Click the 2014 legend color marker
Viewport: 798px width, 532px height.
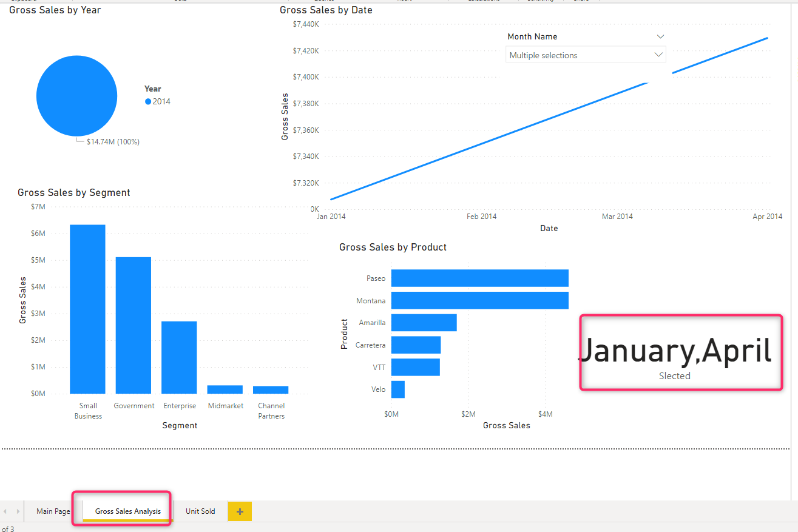[x=148, y=102]
